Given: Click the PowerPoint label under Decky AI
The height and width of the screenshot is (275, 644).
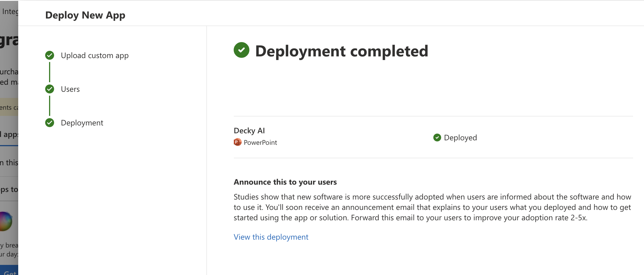Looking at the screenshot, I should (260, 143).
